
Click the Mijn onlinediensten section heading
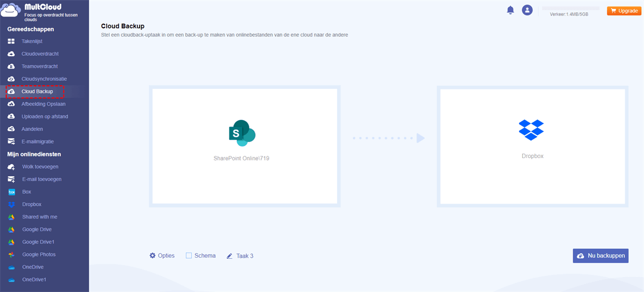point(34,154)
